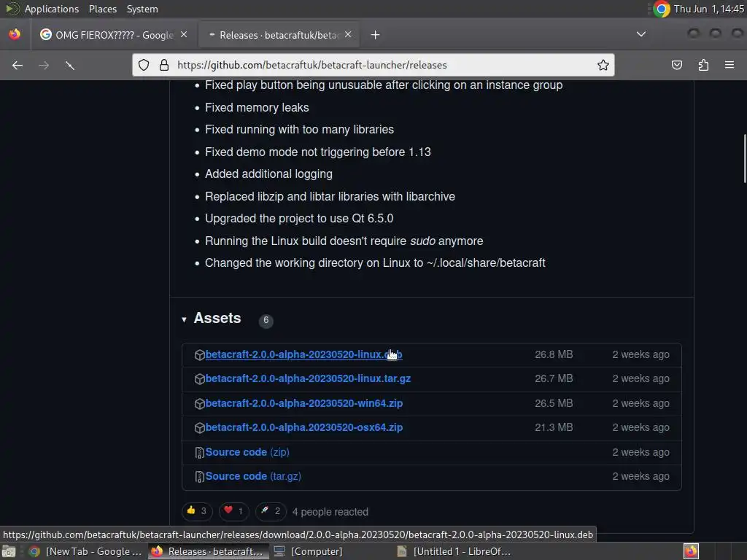Open the Applications menu

click(52, 9)
